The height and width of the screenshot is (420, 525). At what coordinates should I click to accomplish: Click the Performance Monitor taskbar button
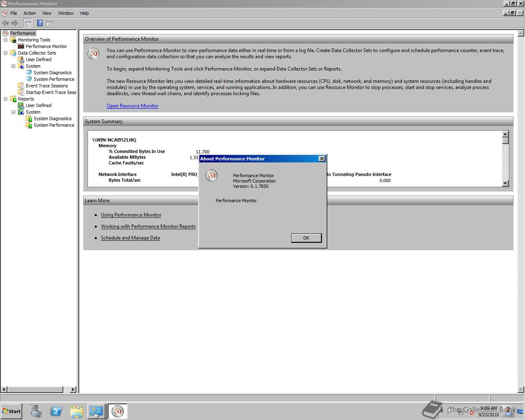118,411
